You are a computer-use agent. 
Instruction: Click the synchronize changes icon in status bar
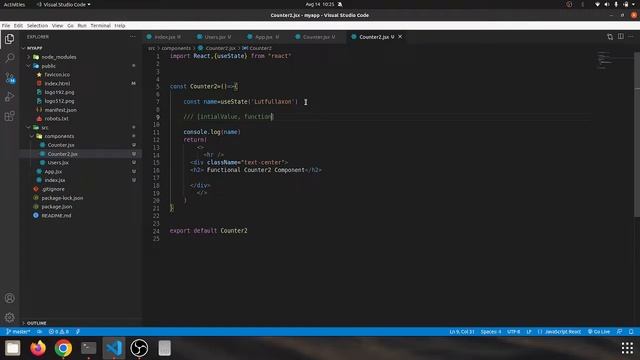point(40,331)
